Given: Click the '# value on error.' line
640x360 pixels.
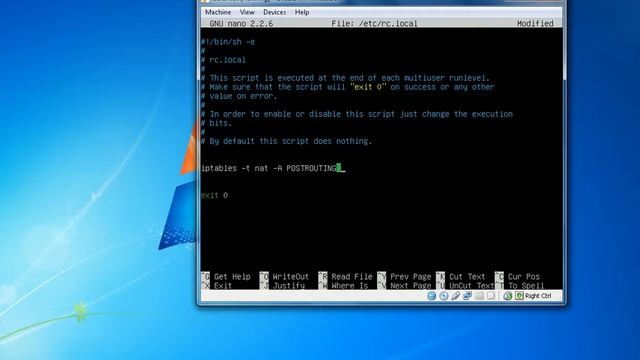Looking at the screenshot, I should click(239, 96).
